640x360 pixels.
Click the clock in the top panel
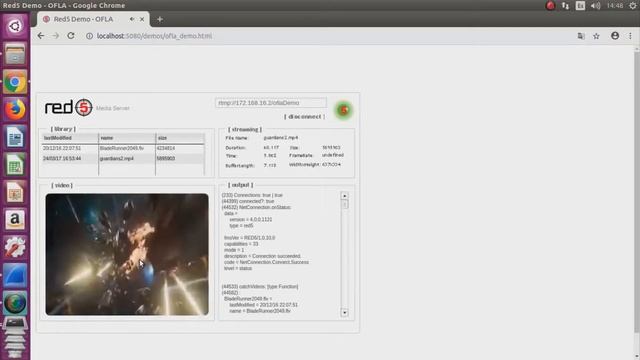pos(614,5)
